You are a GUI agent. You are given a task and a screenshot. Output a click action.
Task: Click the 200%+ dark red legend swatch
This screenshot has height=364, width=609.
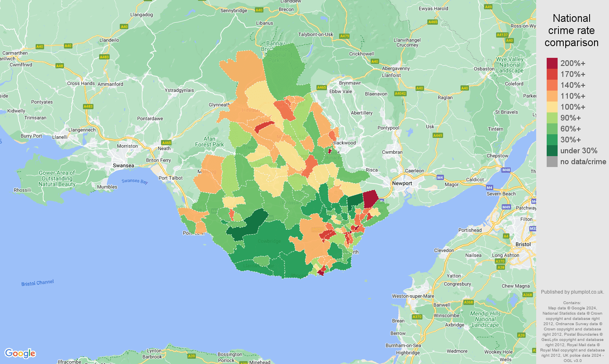tap(552, 63)
